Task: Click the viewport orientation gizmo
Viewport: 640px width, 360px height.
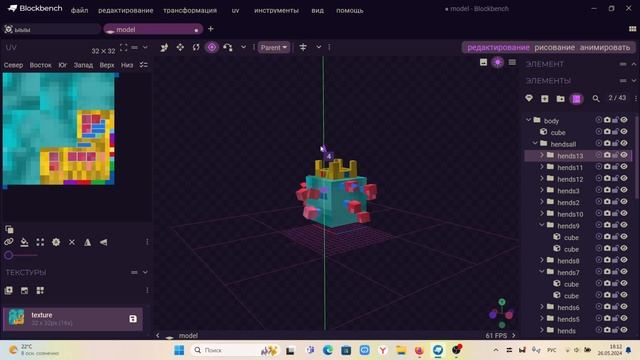Action: pos(502,314)
